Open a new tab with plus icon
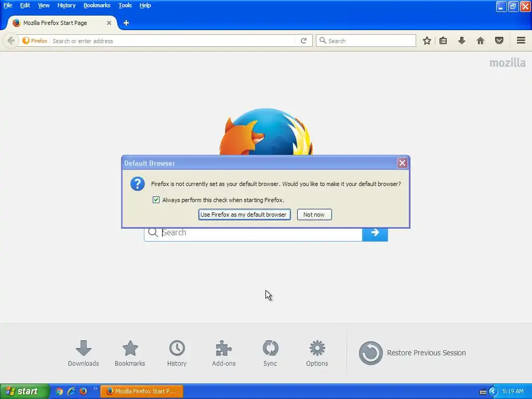This screenshot has height=399, width=532. pos(126,23)
